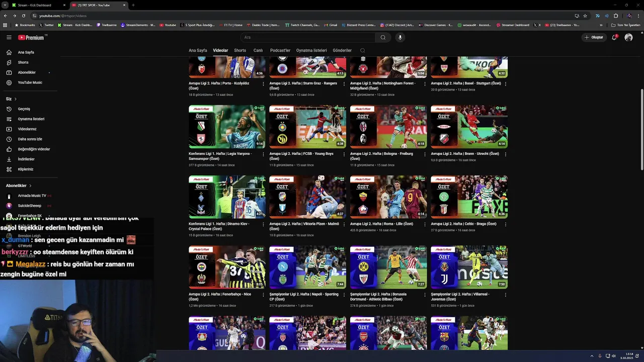Open Oynatma listeleri in the sidebar
The width and height of the screenshot is (644, 362).
pos(31,119)
